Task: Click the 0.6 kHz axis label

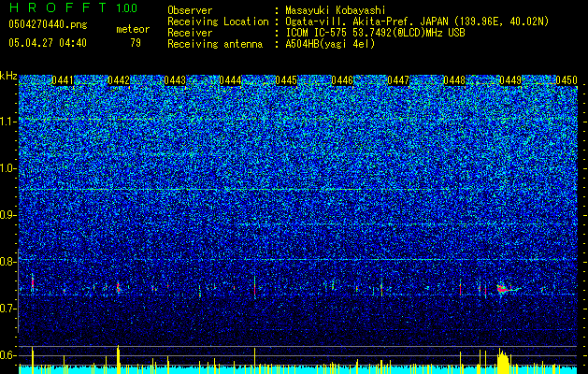Action: [7, 355]
